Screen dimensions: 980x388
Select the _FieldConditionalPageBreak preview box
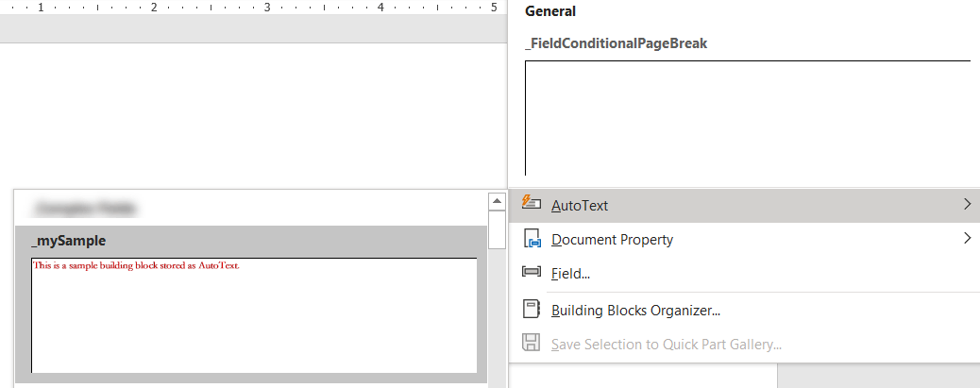748,118
